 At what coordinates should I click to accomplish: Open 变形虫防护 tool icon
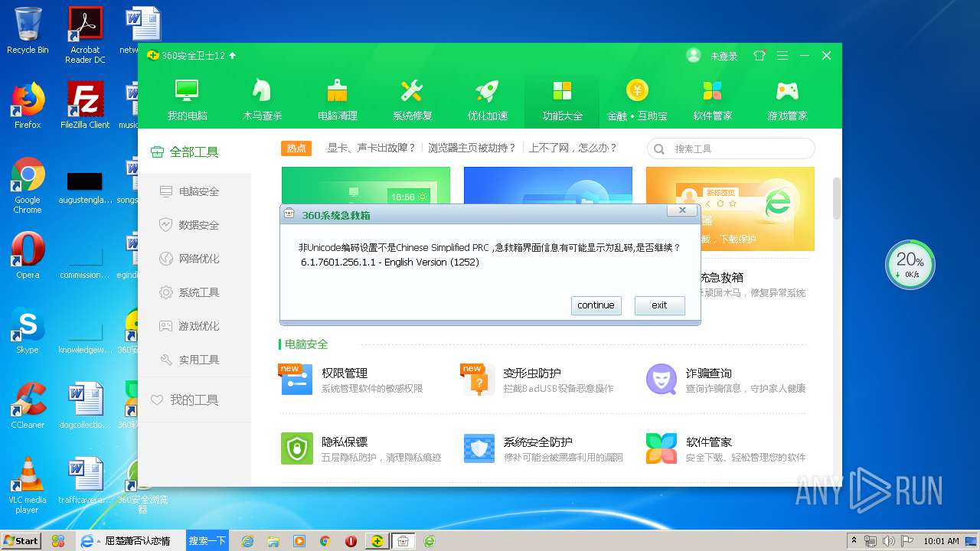click(x=479, y=380)
